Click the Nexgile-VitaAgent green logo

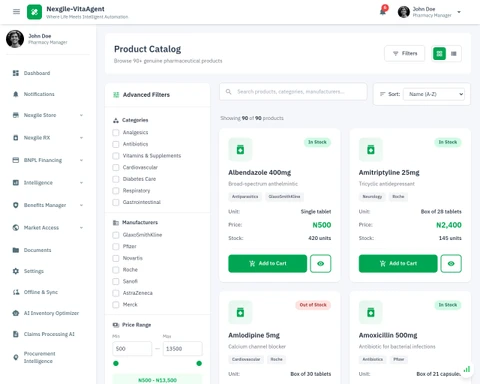tap(34, 12)
